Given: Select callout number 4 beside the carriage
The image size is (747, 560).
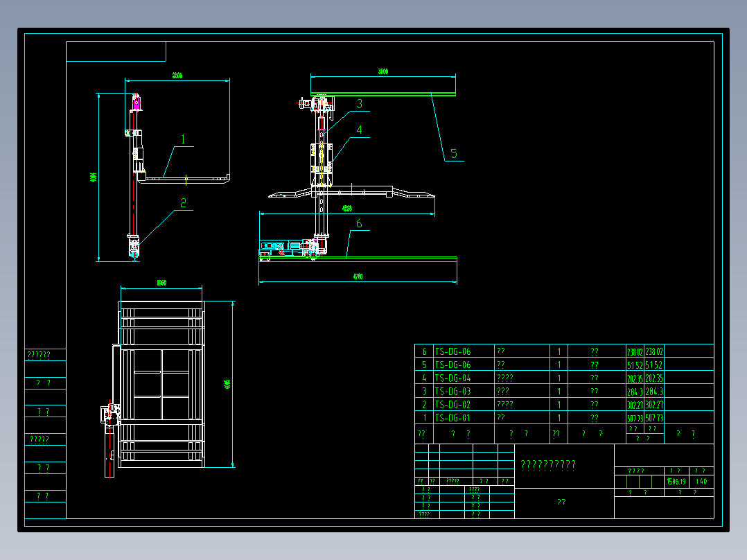Looking at the screenshot, I should pos(359,130).
